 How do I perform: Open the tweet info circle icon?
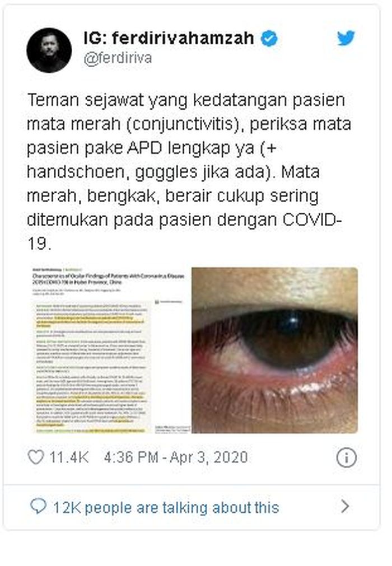click(x=346, y=457)
